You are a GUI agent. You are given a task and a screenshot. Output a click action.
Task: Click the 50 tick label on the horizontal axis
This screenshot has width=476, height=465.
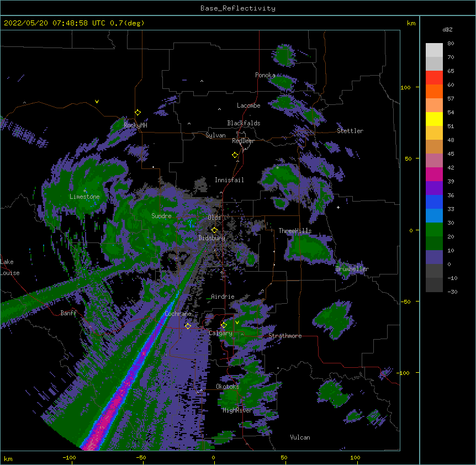[x=284, y=457]
